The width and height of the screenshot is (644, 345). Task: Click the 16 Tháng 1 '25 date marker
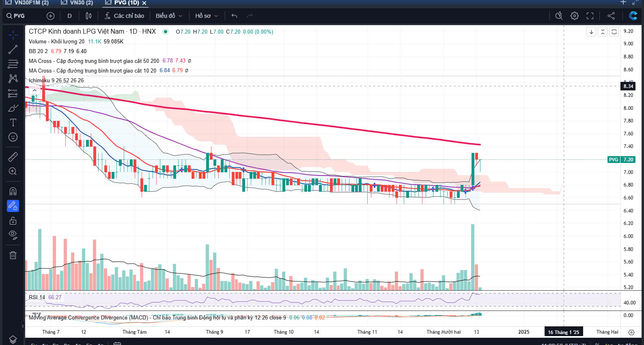pos(564,332)
